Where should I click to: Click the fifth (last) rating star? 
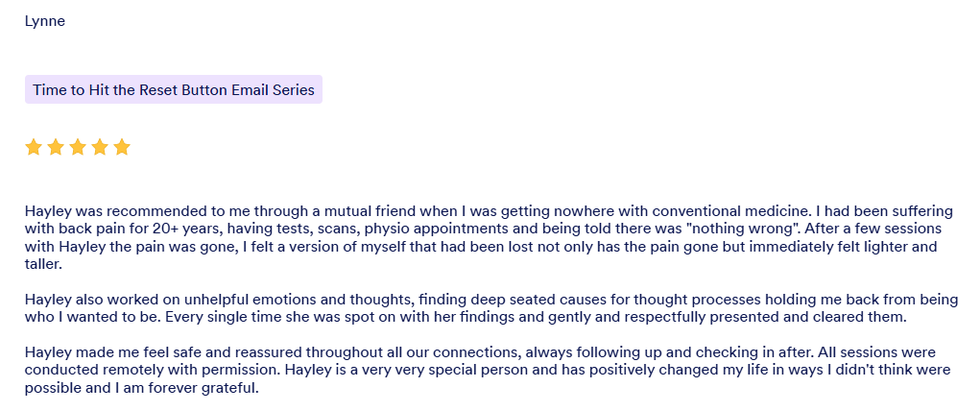tap(122, 147)
